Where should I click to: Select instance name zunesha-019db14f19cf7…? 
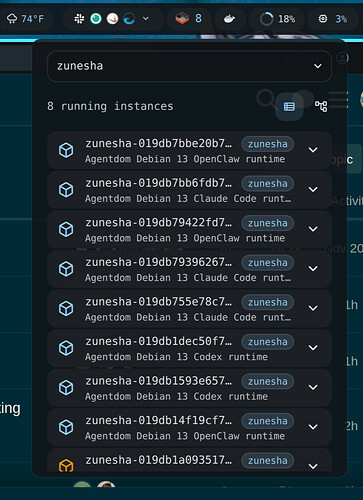coord(158,421)
